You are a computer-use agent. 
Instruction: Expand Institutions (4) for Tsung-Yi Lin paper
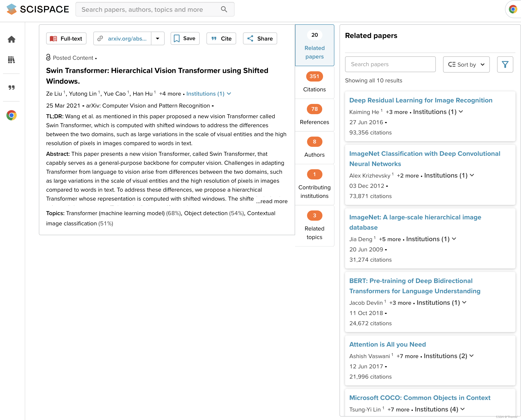pyautogui.click(x=440, y=409)
